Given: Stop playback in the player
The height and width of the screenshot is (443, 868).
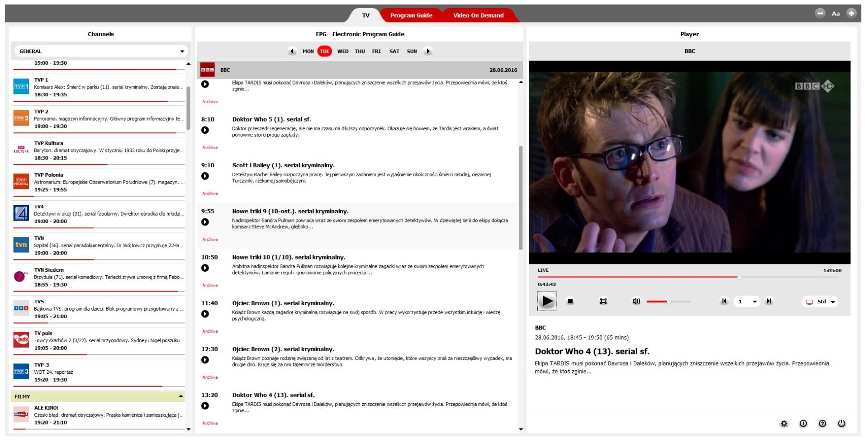Looking at the screenshot, I should [570, 301].
